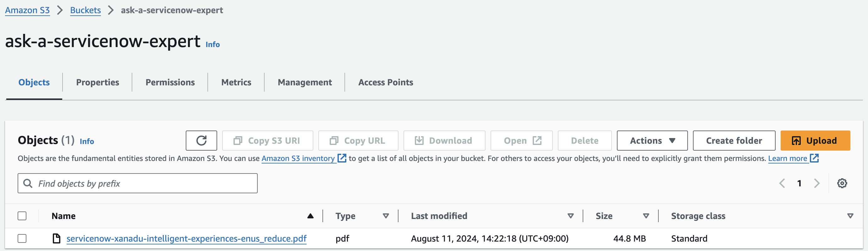Select all objects header checkbox

22,216
